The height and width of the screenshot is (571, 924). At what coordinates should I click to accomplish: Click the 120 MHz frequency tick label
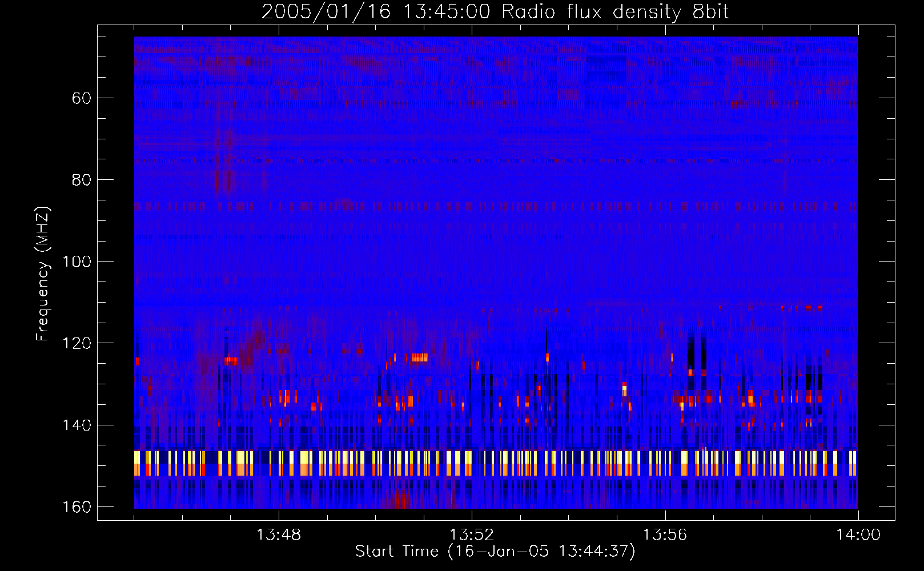(x=77, y=343)
